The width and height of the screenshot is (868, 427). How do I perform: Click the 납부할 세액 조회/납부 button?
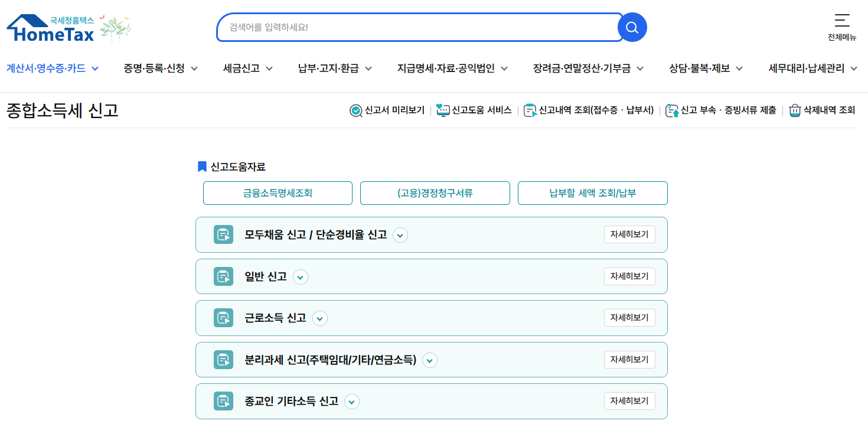(593, 193)
